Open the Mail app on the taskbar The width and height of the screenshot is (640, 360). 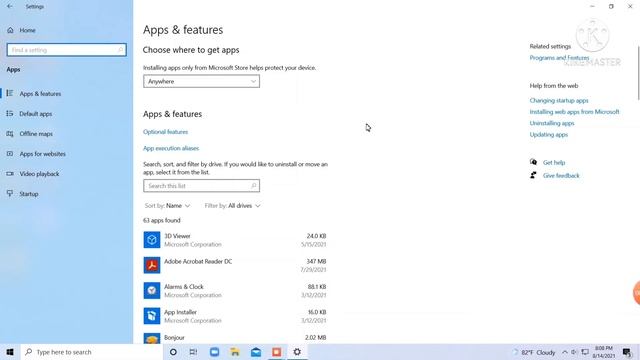256,352
